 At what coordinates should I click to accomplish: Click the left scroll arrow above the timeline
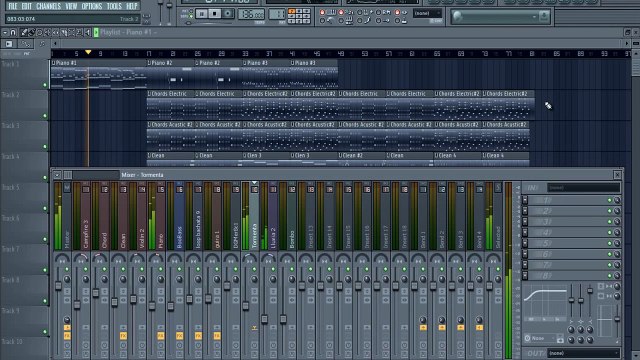click(55, 43)
